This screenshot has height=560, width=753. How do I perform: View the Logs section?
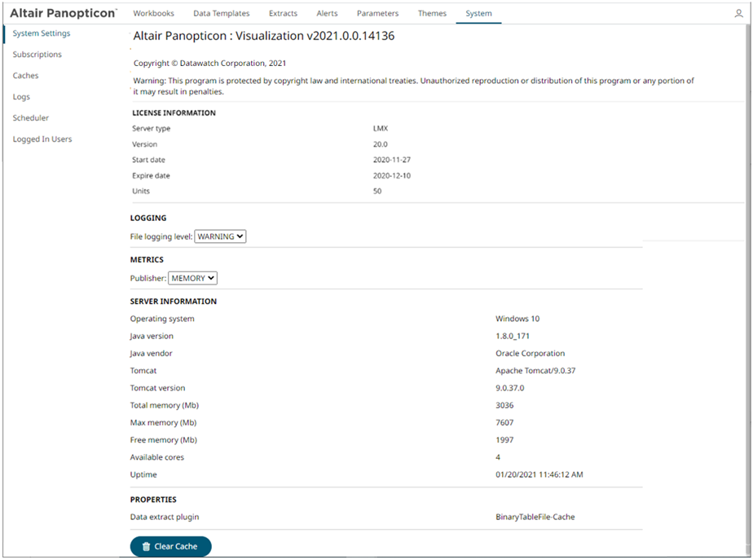pos(21,97)
